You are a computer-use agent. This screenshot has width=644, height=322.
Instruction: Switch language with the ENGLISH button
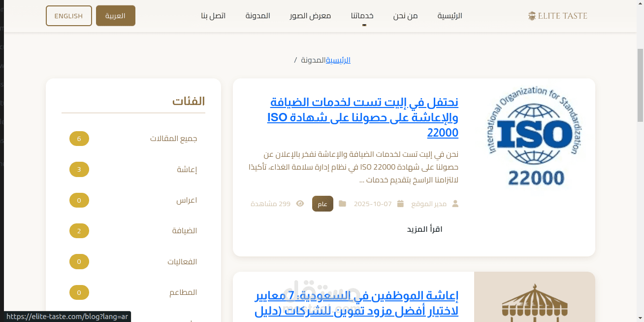[69, 16]
